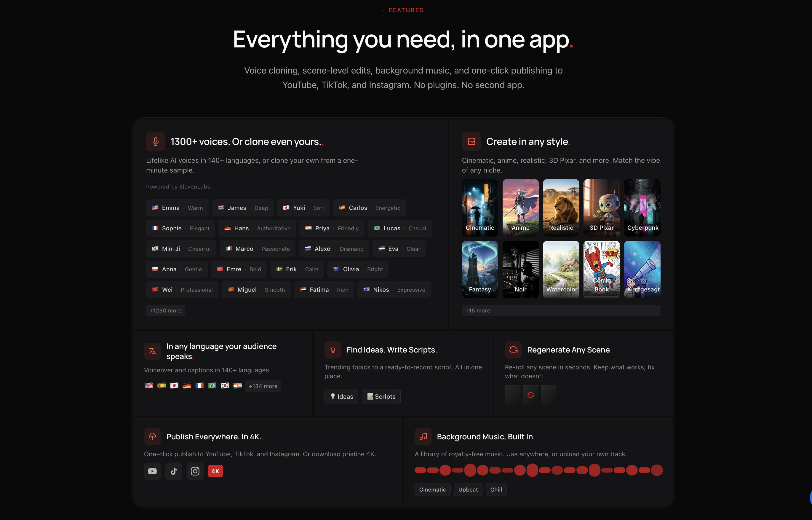
Task: Click the music note icon beside Background Music
Action: point(423,437)
